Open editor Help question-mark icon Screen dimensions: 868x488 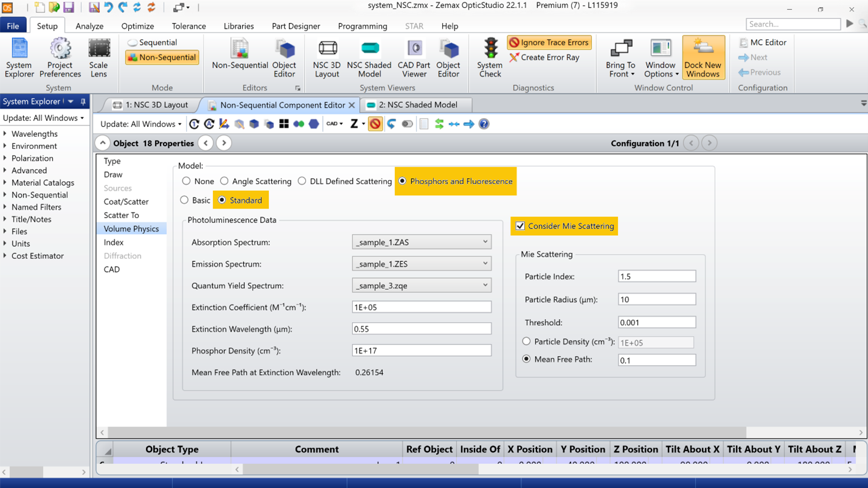coord(484,124)
